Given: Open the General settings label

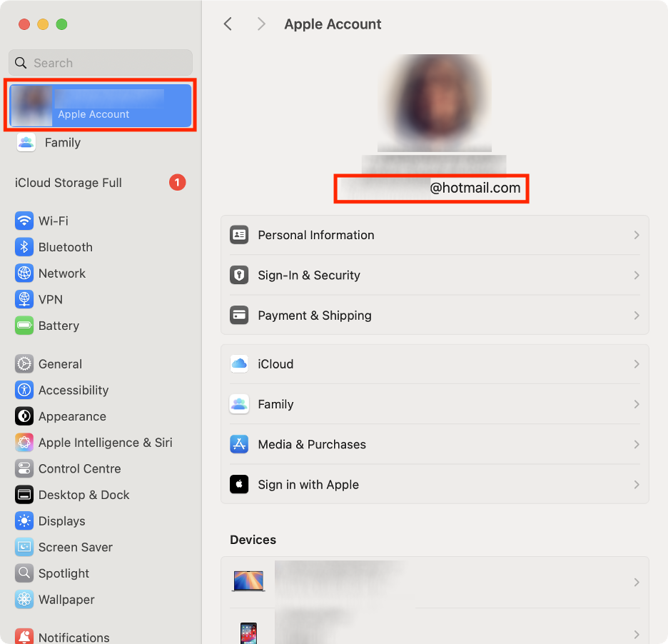Looking at the screenshot, I should click(x=60, y=364).
